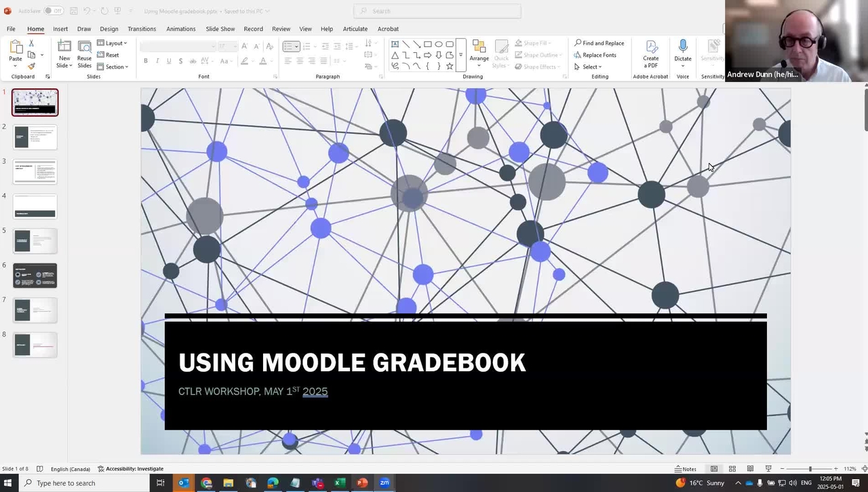Image resolution: width=868 pixels, height=492 pixels.
Task: Toggle strikethrough formatting
Action: [193, 61]
